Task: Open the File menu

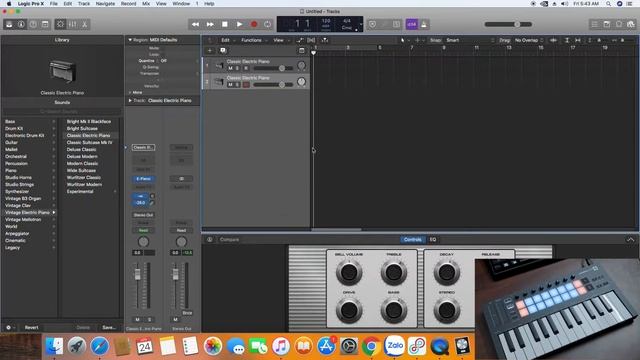Action: point(53,4)
